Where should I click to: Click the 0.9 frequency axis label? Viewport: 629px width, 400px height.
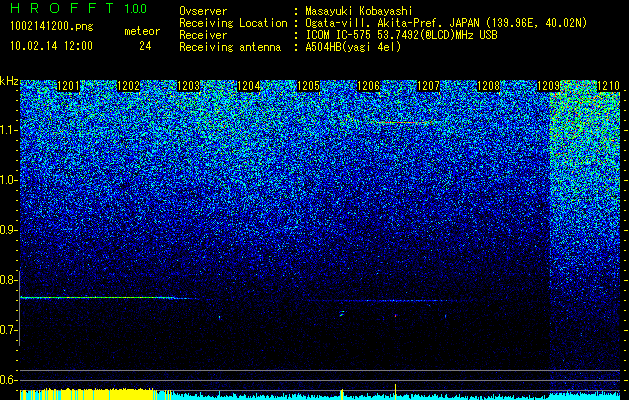[x=8, y=230]
